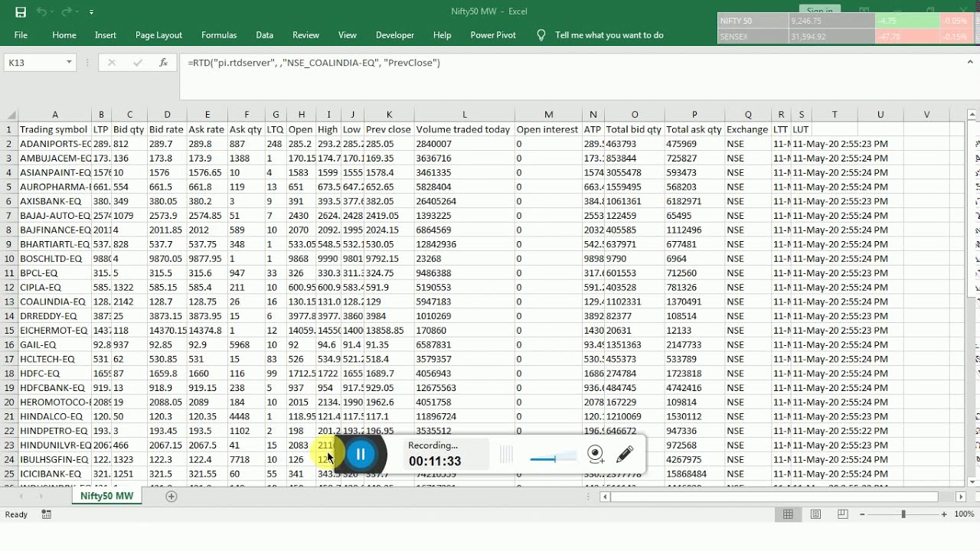Add a new sheet with plus icon
Screen dimensions: 980x551
(171, 497)
